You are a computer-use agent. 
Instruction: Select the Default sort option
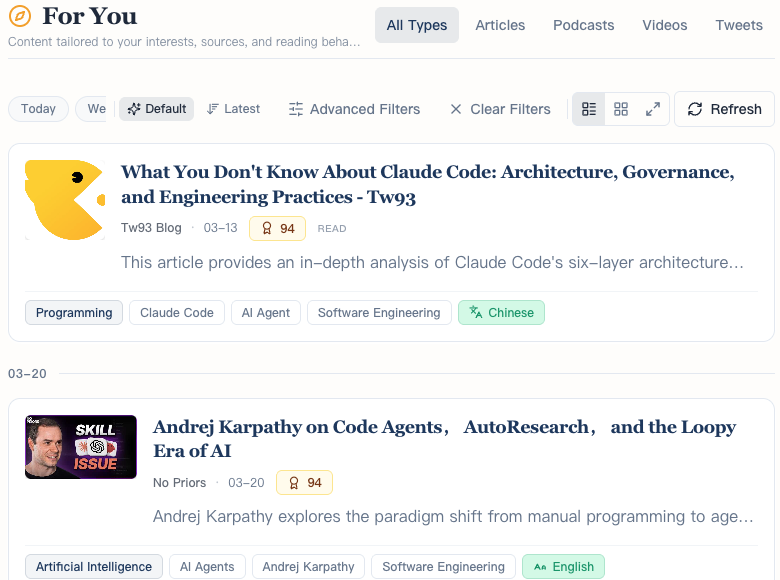[157, 109]
